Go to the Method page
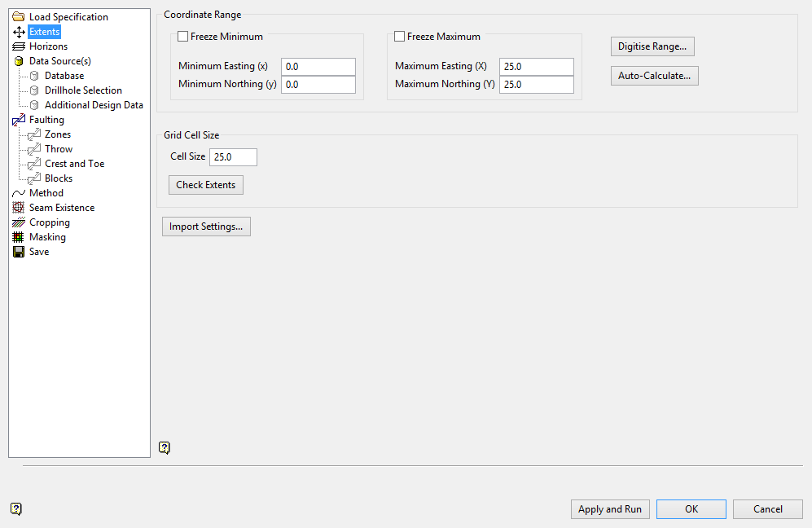The height and width of the screenshot is (528, 812). click(46, 193)
